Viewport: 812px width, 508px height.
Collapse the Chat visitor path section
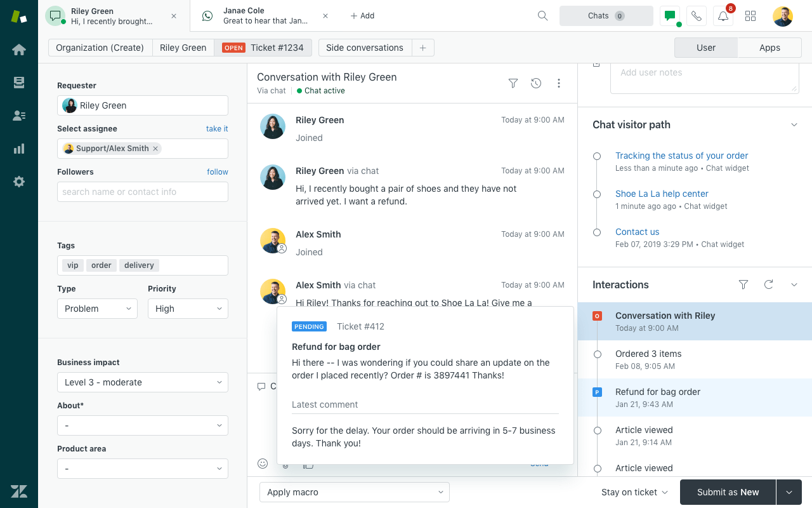pos(794,124)
